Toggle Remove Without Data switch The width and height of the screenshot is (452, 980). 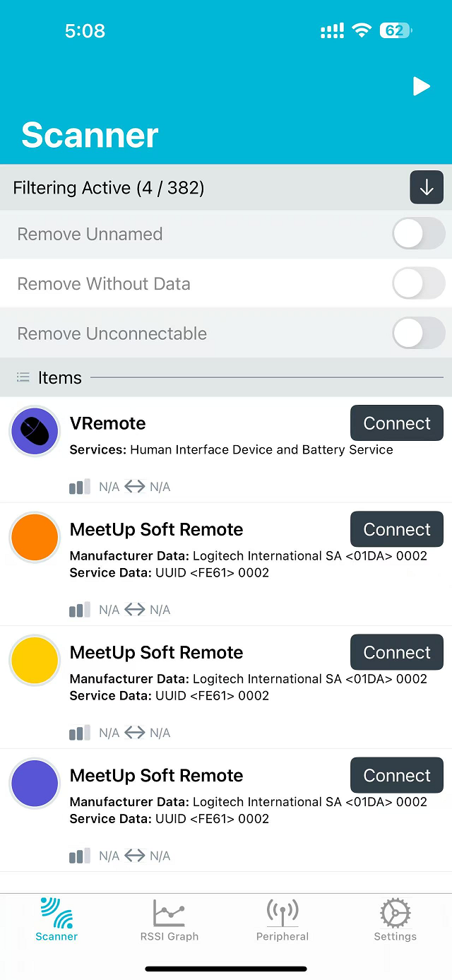[x=418, y=283]
